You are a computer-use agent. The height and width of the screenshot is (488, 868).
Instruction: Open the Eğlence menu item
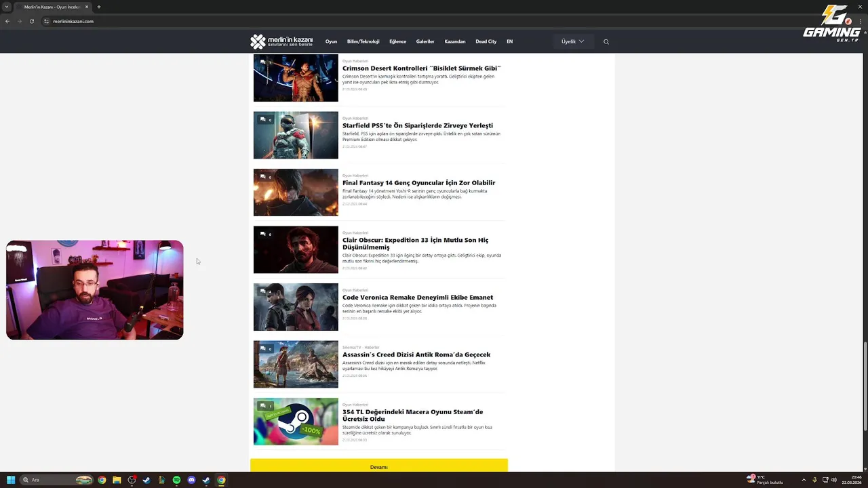[x=397, y=41]
